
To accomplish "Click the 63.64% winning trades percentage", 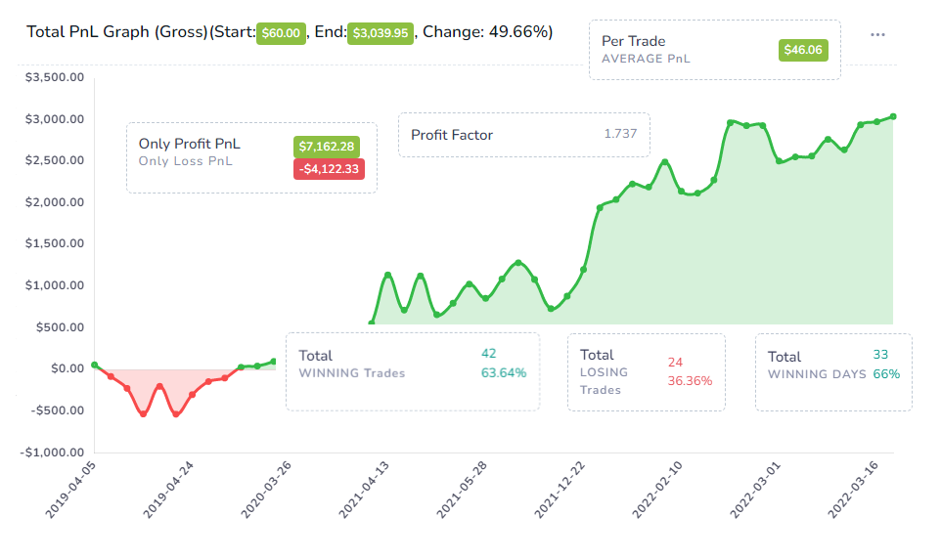I will click(503, 372).
